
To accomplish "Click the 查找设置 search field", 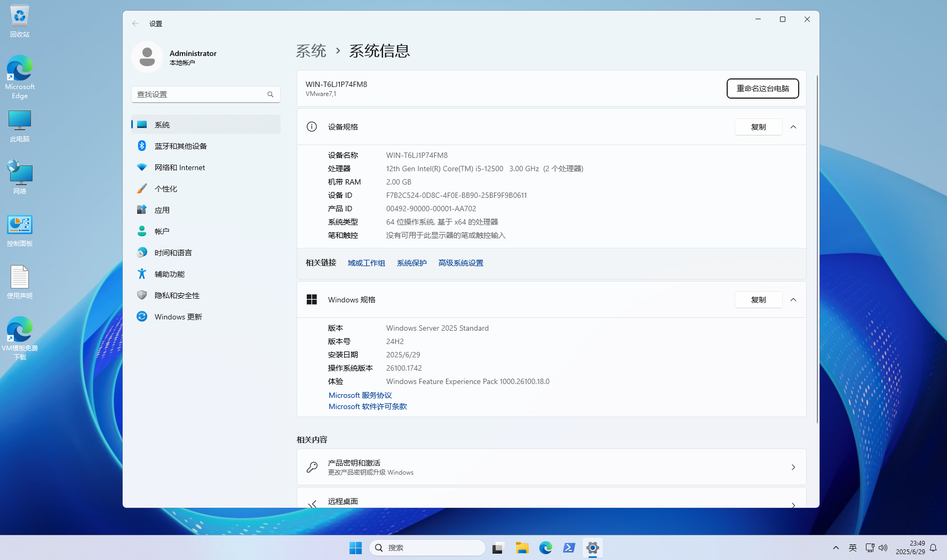I will coord(206,94).
